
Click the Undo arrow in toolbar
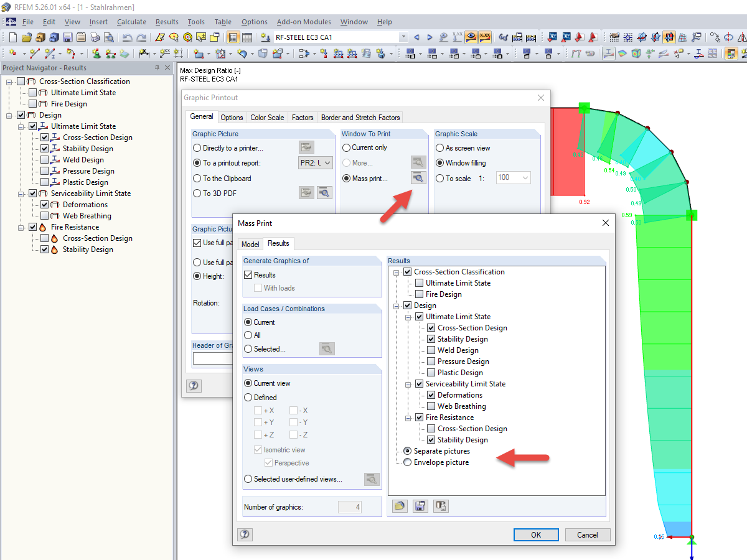[128, 37]
